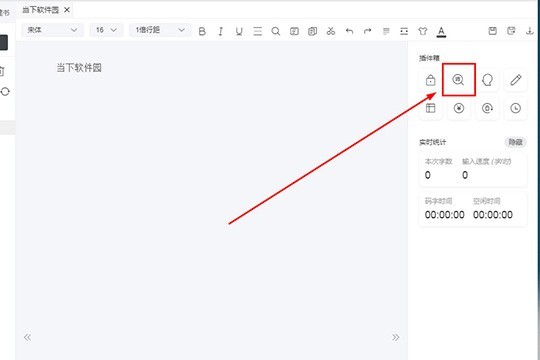540x360 pixels.
Task: Open the pencil plugin in the plugin box
Action: (516, 80)
